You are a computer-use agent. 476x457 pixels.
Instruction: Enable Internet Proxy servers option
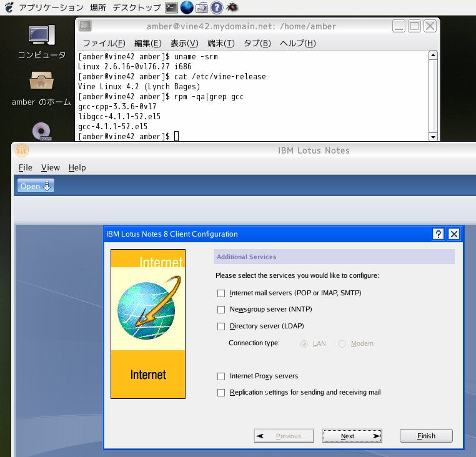click(221, 376)
